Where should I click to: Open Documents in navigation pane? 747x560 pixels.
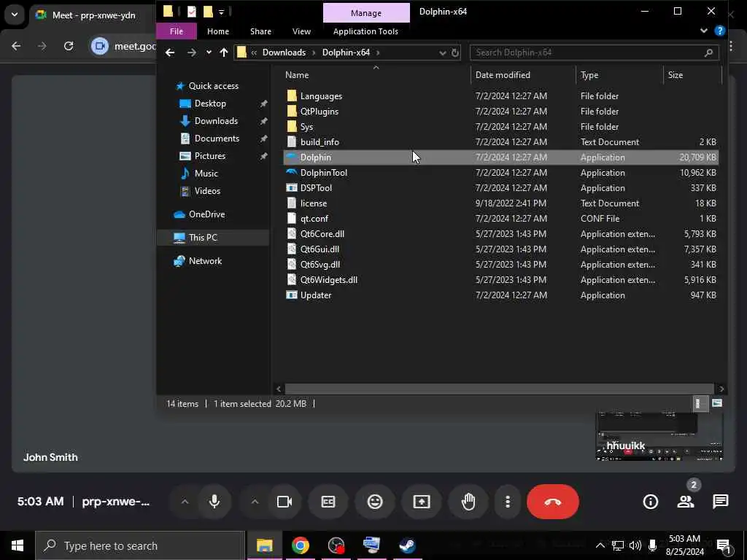[217, 139]
